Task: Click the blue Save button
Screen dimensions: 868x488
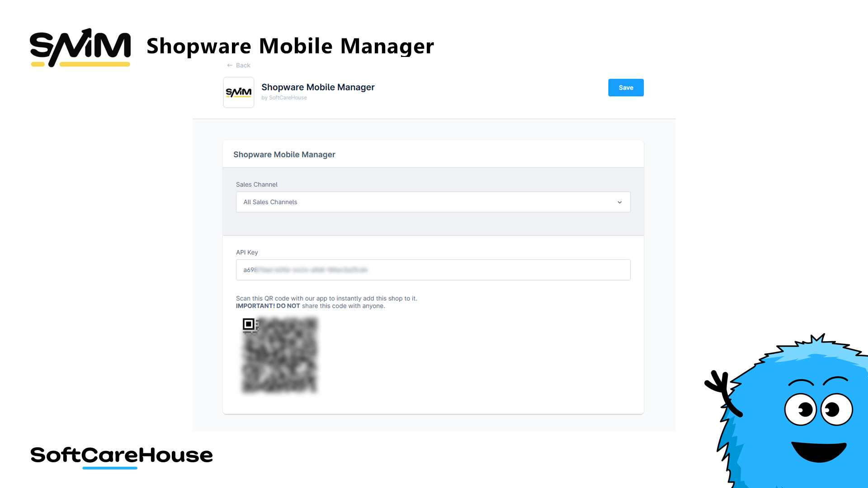Action: click(626, 88)
